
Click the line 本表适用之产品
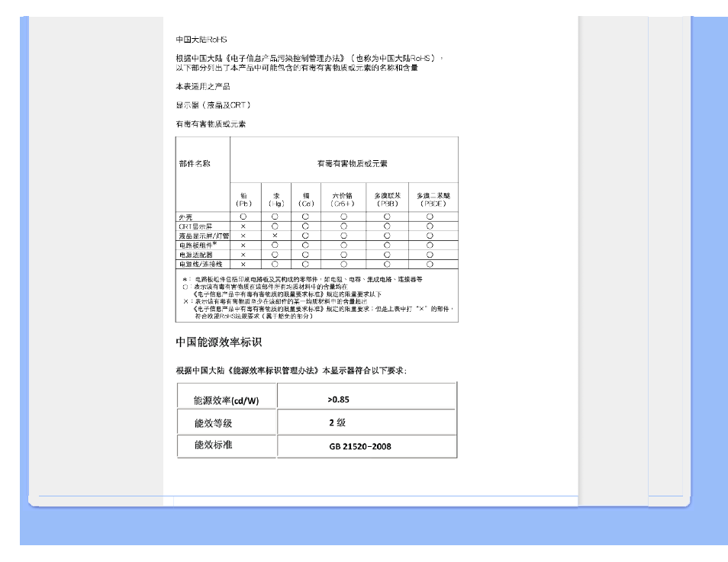(202, 86)
